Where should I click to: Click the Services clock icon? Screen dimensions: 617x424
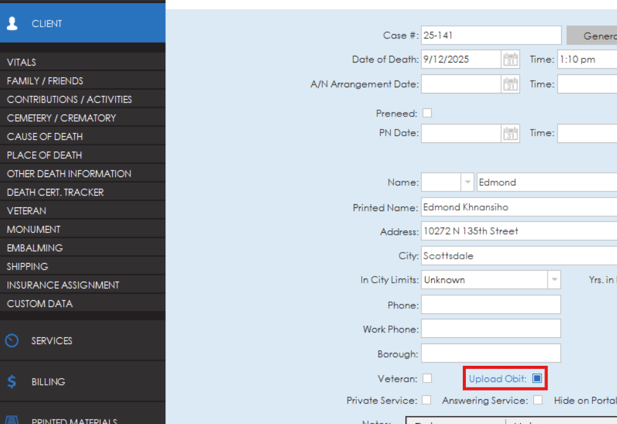tap(12, 341)
